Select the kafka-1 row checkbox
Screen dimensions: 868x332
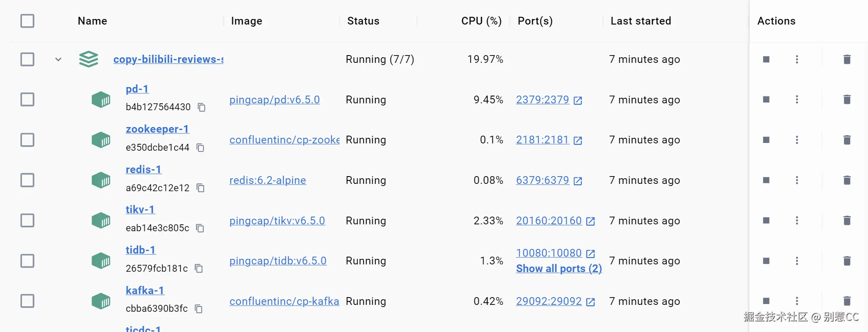28,301
